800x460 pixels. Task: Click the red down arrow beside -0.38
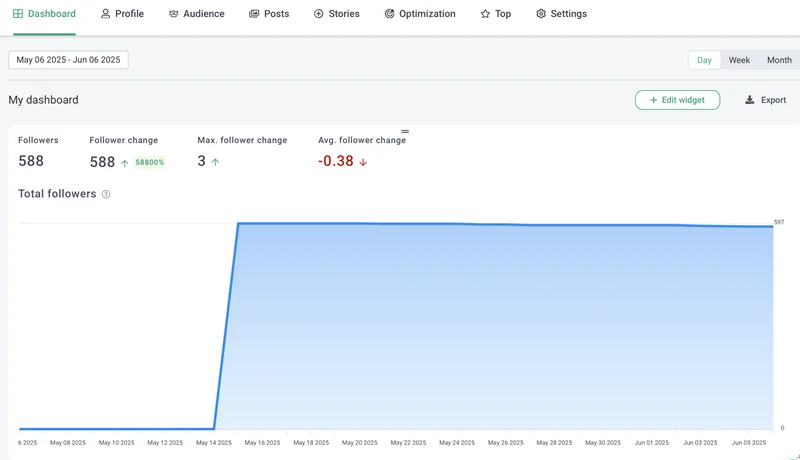363,162
